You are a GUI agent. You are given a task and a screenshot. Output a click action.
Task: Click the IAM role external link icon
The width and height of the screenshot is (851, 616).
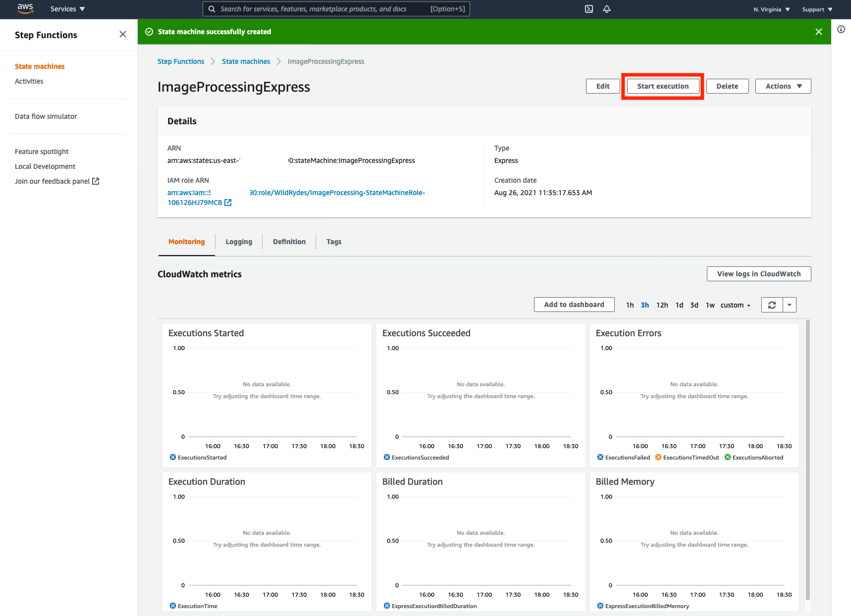click(x=228, y=203)
